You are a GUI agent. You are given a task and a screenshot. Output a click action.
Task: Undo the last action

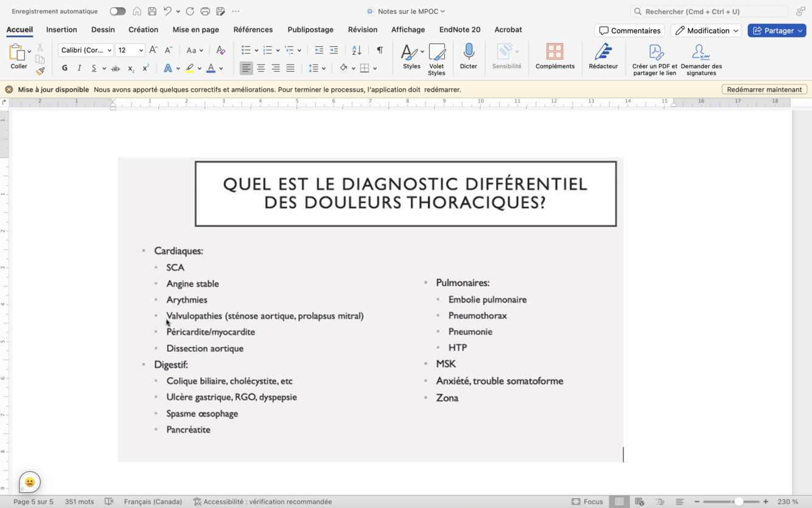click(167, 11)
